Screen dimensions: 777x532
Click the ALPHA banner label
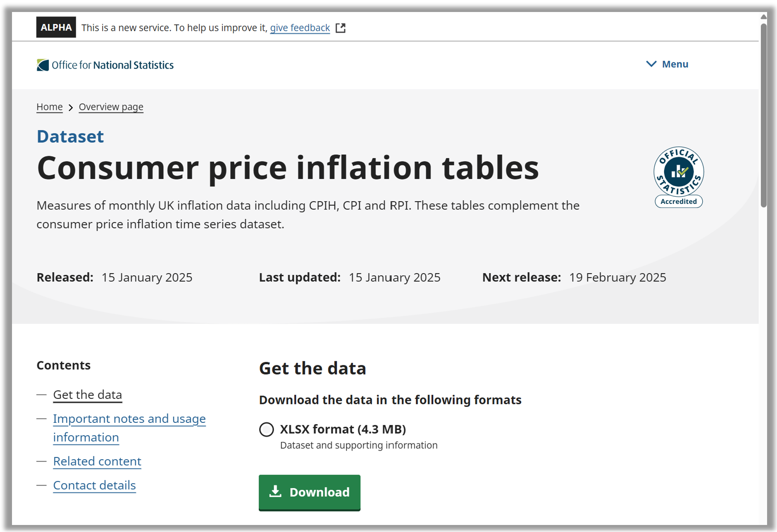tap(56, 27)
